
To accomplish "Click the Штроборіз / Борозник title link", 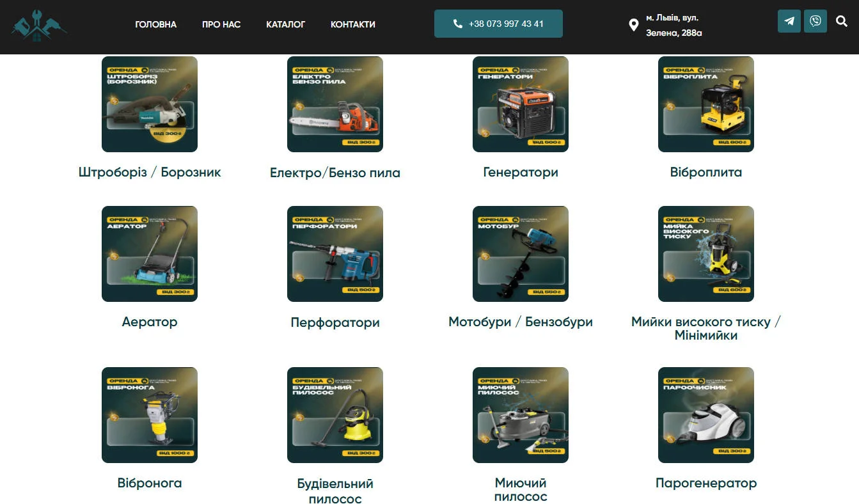I will [x=150, y=172].
